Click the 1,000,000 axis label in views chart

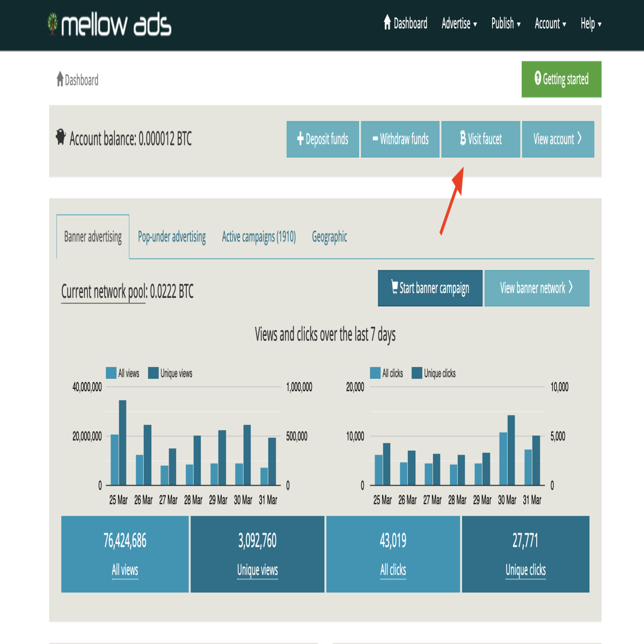pyautogui.click(x=299, y=387)
